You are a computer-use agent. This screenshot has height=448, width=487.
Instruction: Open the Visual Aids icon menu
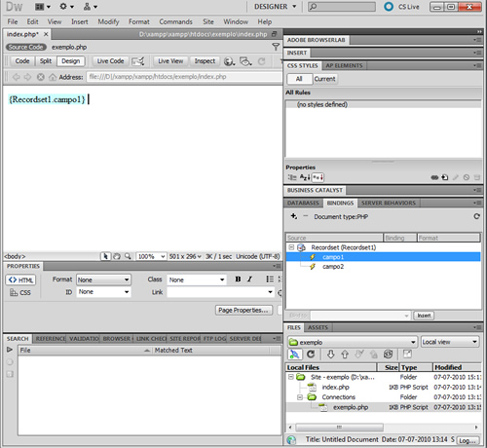245,61
